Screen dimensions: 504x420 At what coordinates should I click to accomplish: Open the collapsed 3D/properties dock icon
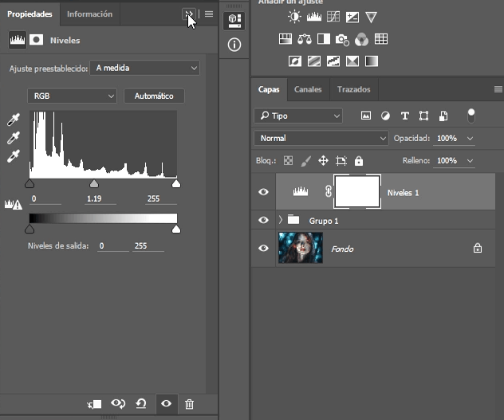pyautogui.click(x=234, y=21)
